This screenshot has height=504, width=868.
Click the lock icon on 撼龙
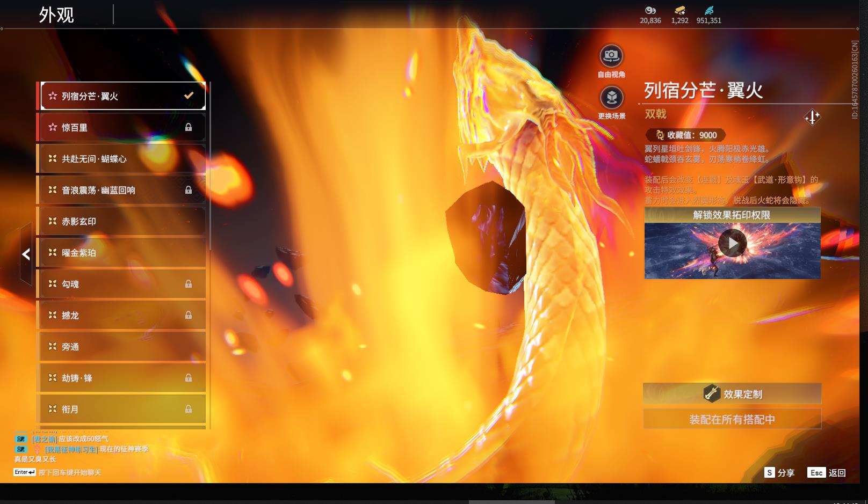(189, 315)
